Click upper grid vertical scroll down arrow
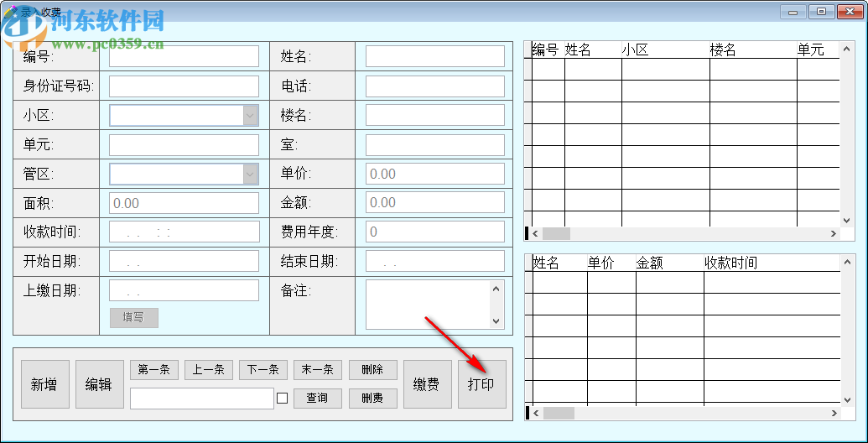 pyautogui.click(x=846, y=221)
